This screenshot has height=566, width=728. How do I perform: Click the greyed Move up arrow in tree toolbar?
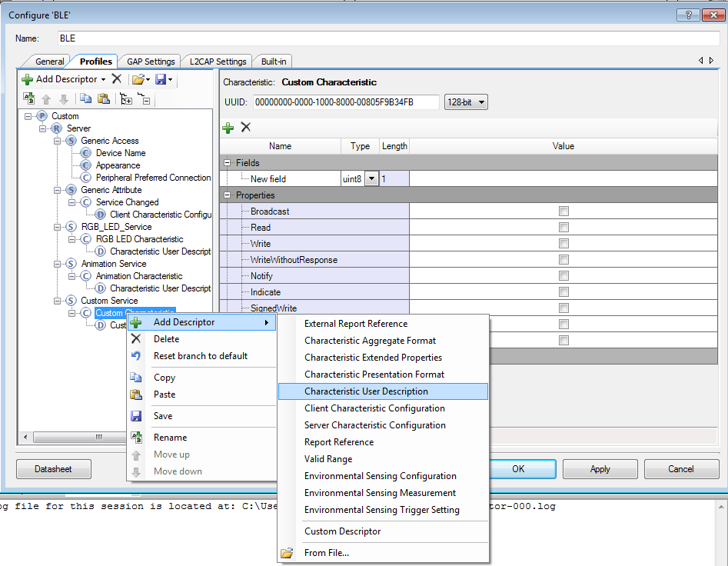click(x=46, y=99)
